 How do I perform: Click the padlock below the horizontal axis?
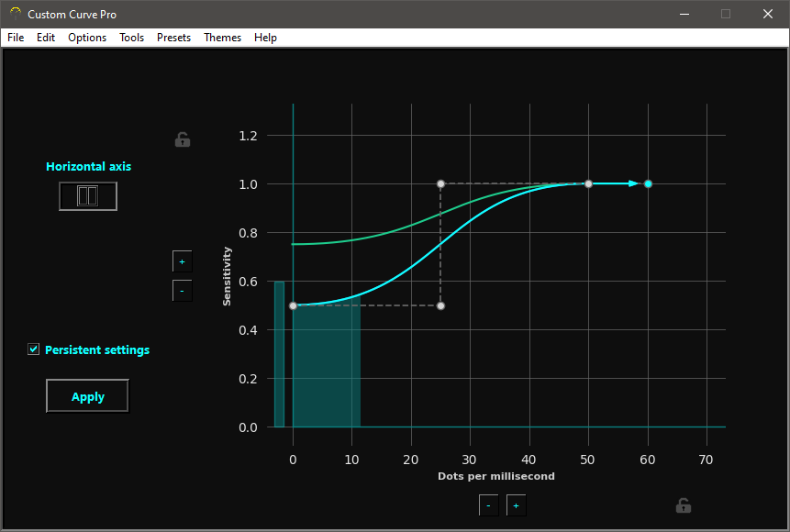(x=683, y=505)
